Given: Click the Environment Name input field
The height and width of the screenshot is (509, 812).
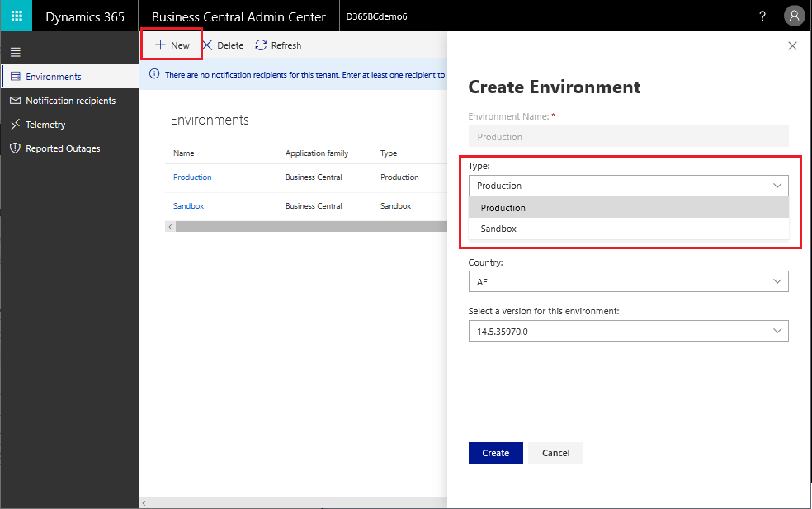Looking at the screenshot, I should [628, 137].
